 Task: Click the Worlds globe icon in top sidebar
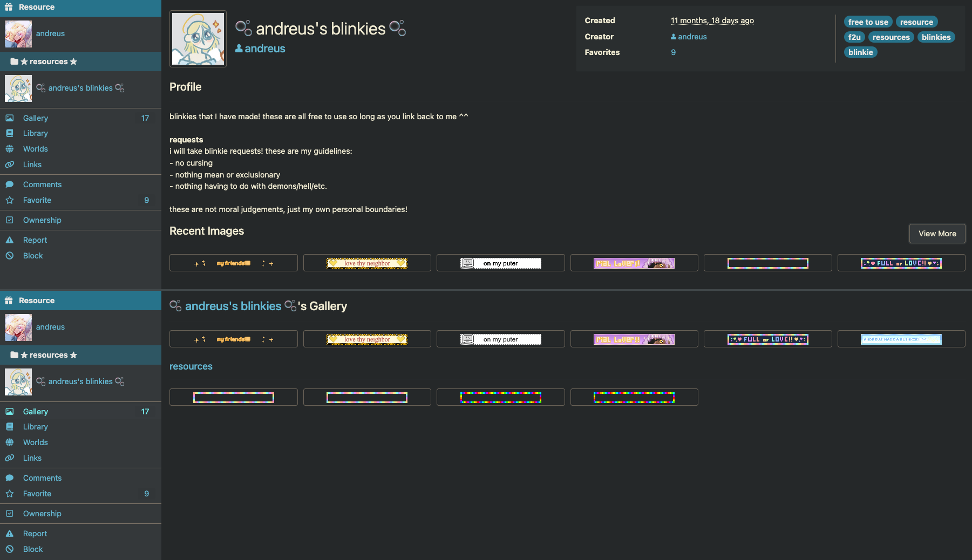click(10, 149)
